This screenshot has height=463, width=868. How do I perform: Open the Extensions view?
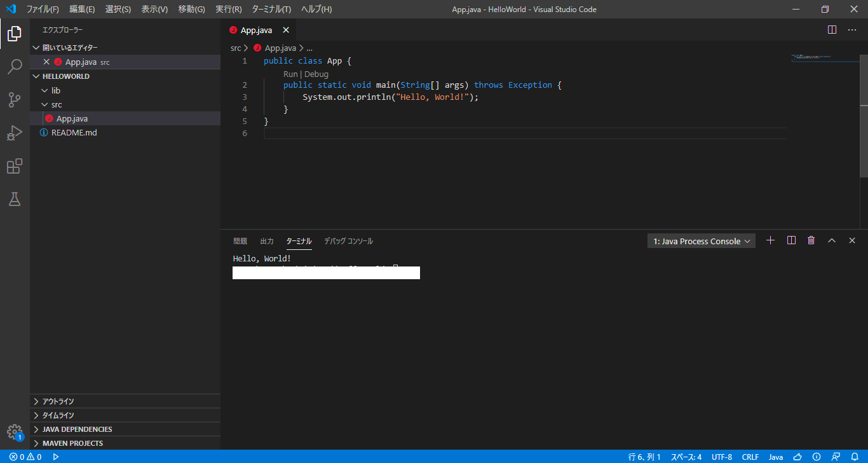point(15,166)
